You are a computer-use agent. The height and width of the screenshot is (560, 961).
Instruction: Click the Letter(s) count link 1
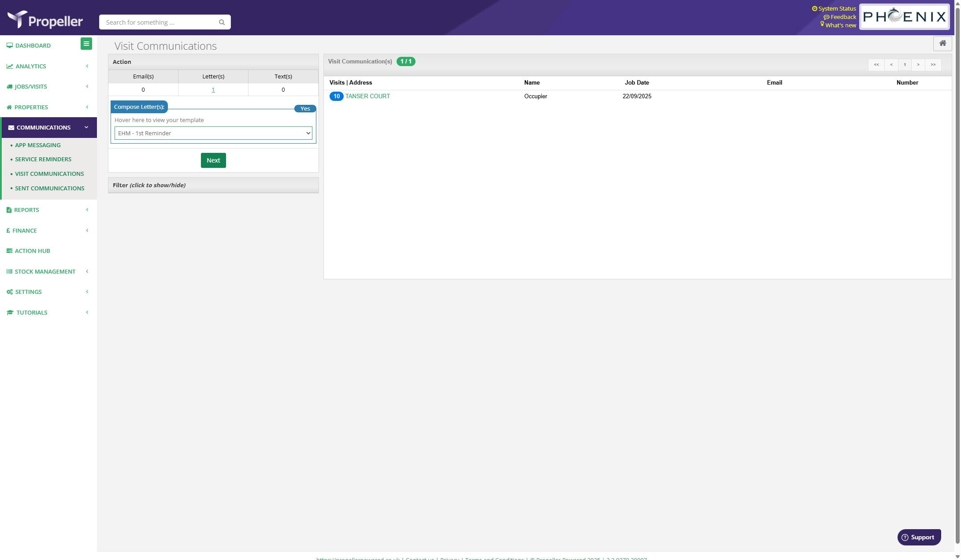(213, 89)
